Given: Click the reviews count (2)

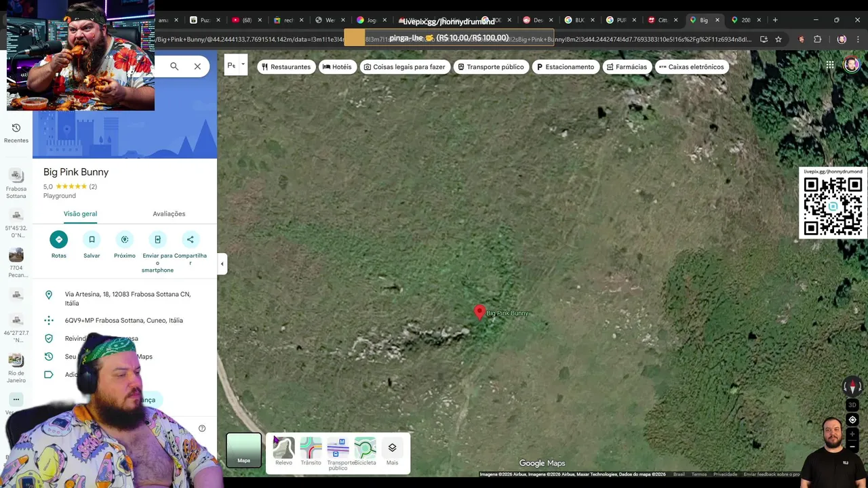Looking at the screenshot, I should [93, 186].
